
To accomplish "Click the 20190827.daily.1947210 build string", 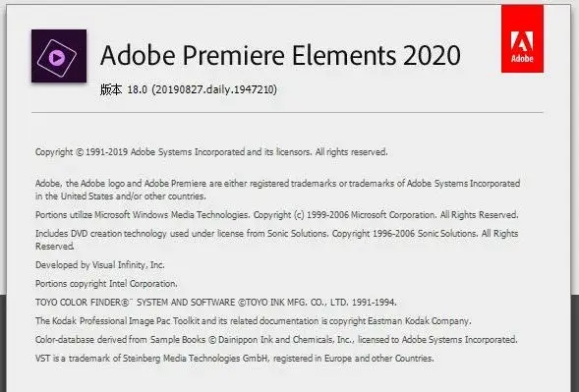I will coord(214,89).
